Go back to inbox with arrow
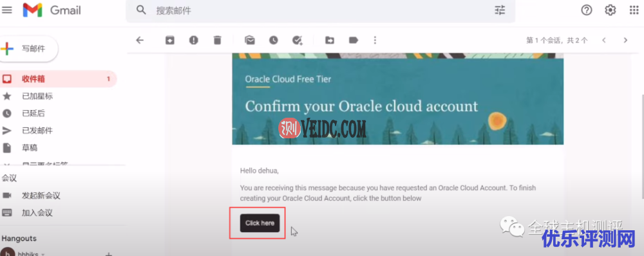This screenshot has height=256, width=644. pyautogui.click(x=140, y=40)
